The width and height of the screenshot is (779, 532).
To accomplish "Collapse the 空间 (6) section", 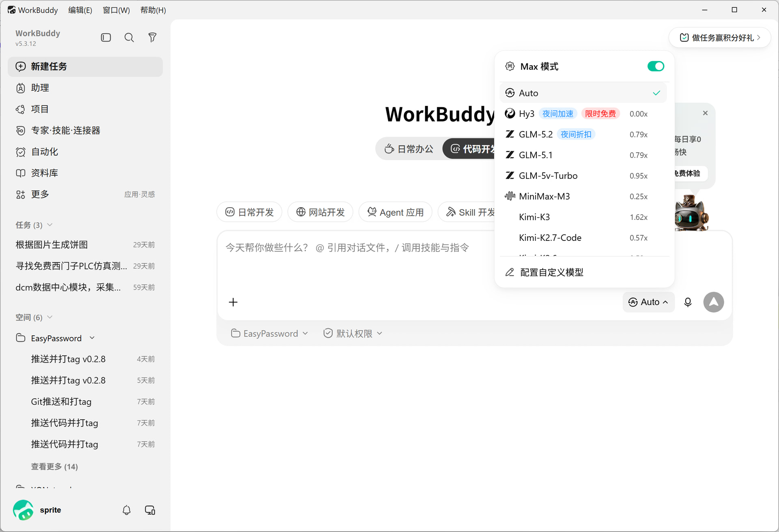I will (x=34, y=317).
